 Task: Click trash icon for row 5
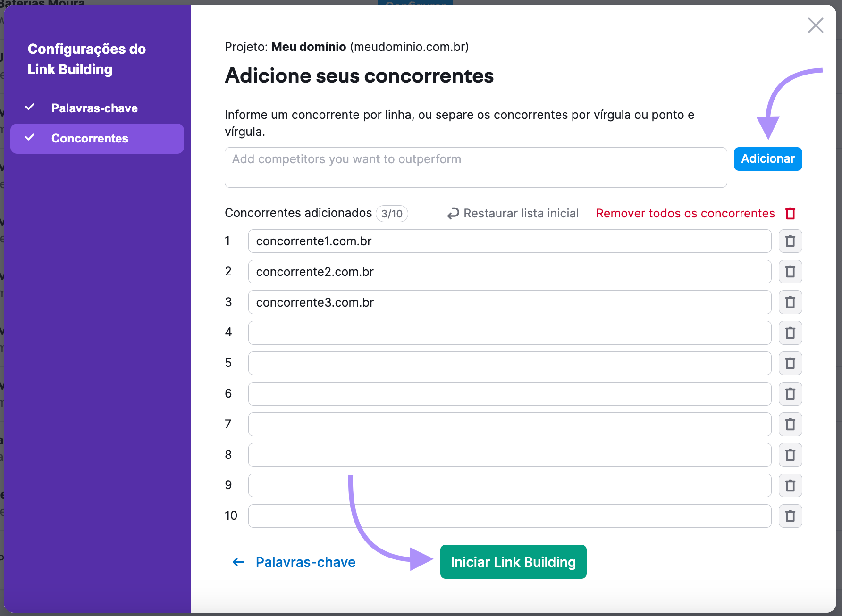click(790, 363)
